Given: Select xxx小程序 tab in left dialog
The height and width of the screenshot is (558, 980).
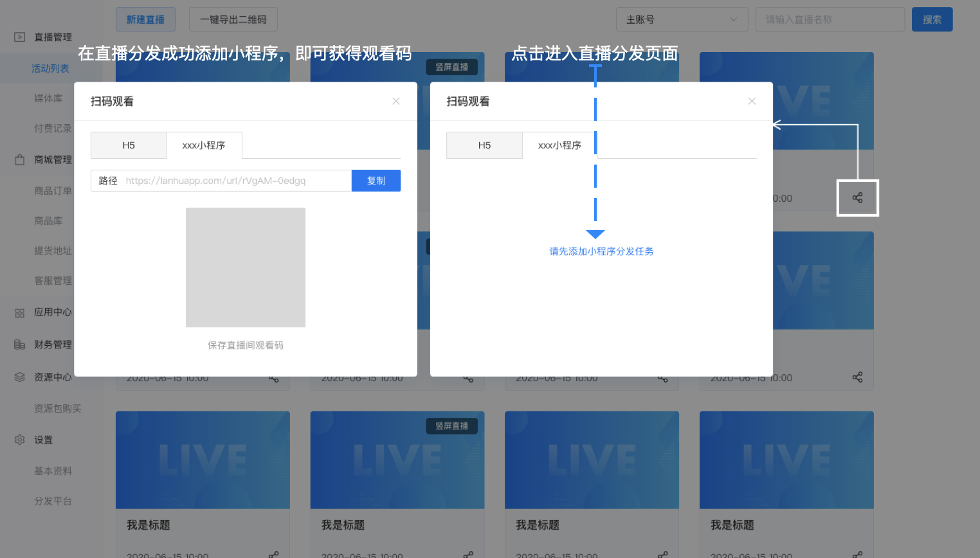Looking at the screenshot, I should click(204, 145).
